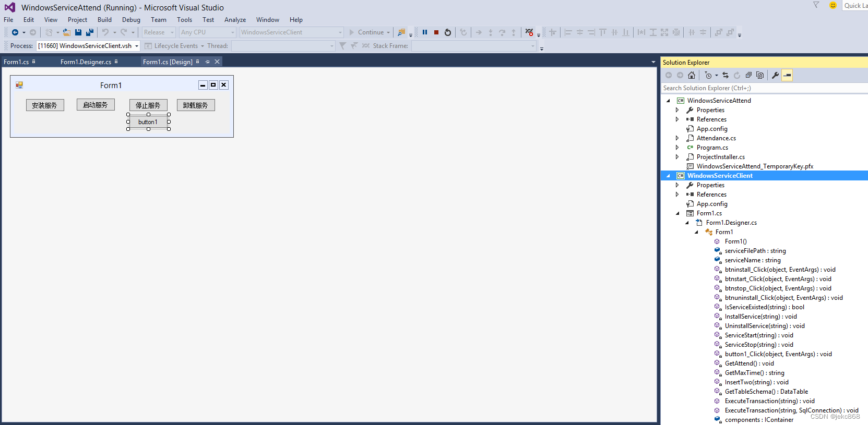The height and width of the screenshot is (425, 868).
Task: Select the 安装服务 button on the form
Action: click(x=45, y=105)
